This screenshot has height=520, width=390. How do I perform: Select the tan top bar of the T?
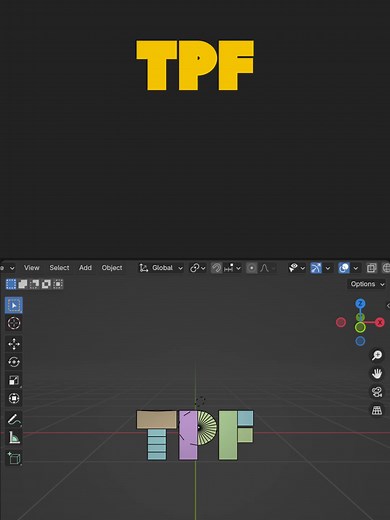tap(156, 420)
